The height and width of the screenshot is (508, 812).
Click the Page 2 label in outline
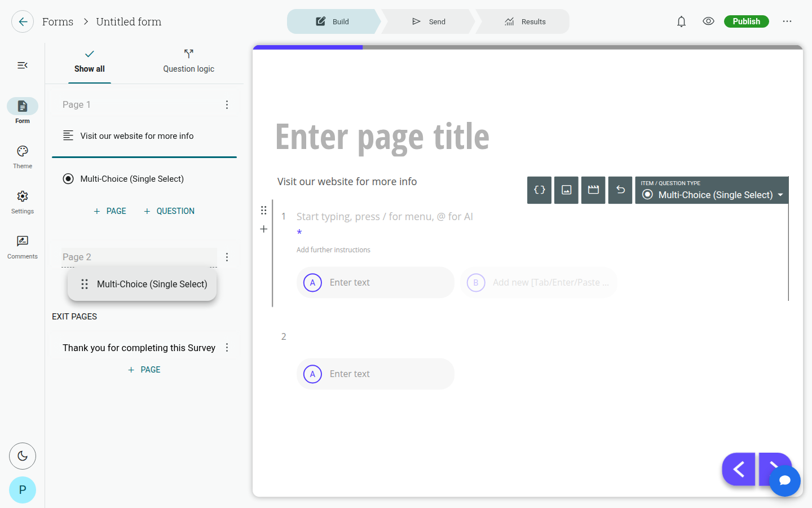click(77, 257)
